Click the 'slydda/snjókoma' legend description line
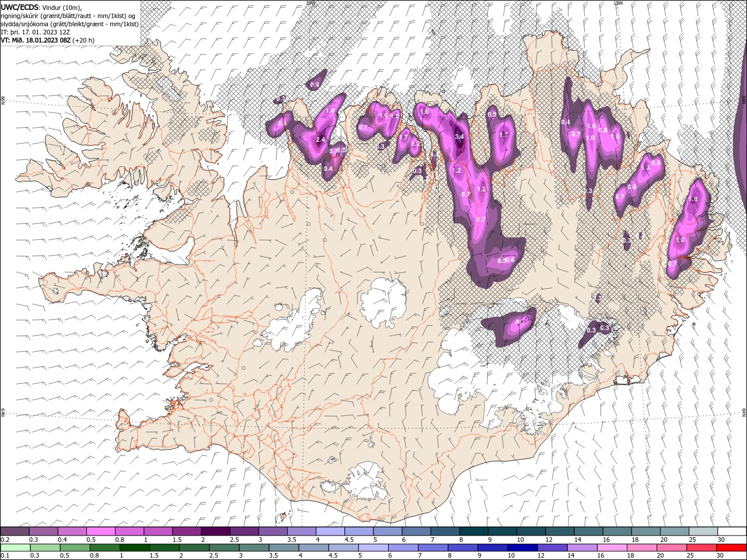 (x=70, y=24)
